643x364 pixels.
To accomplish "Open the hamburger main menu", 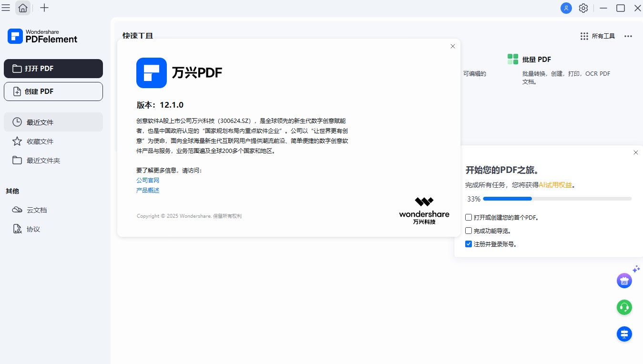I will pos(6,8).
